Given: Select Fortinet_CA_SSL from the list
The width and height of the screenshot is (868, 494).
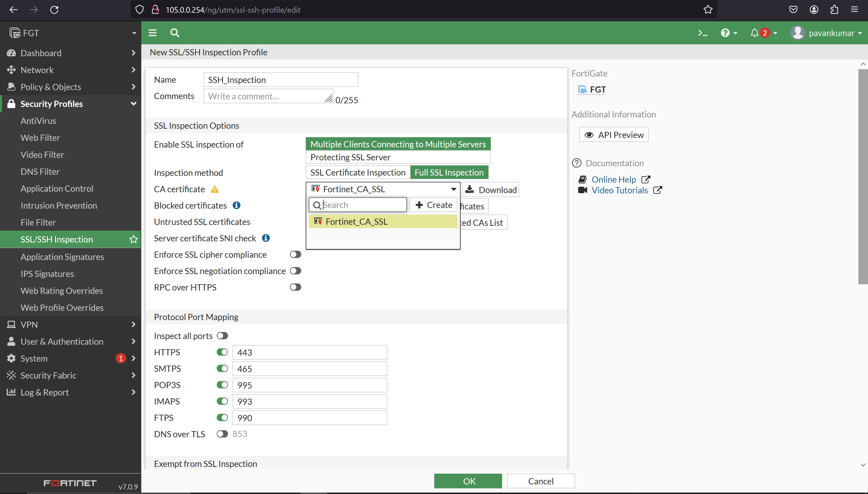Looking at the screenshot, I should [x=356, y=221].
